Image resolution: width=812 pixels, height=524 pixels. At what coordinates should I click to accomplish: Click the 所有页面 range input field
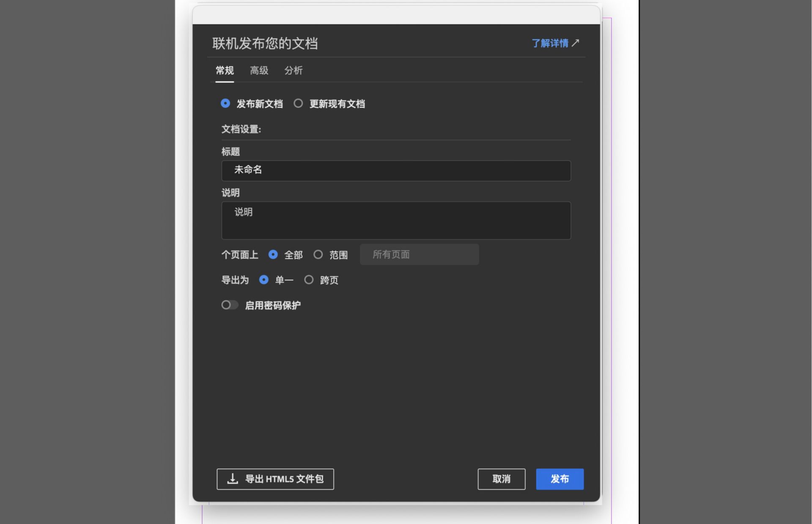(x=419, y=254)
